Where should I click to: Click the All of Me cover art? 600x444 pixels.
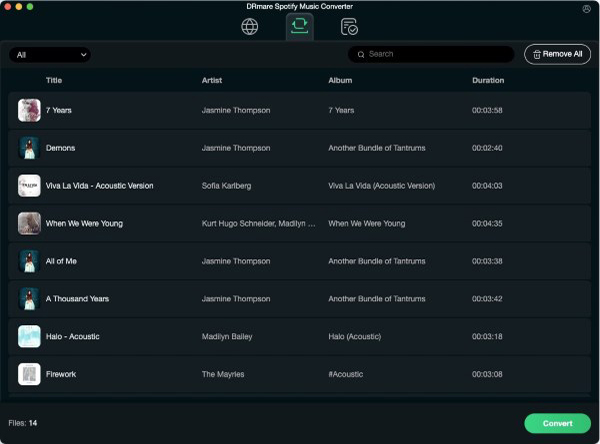(x=29, y=261)
